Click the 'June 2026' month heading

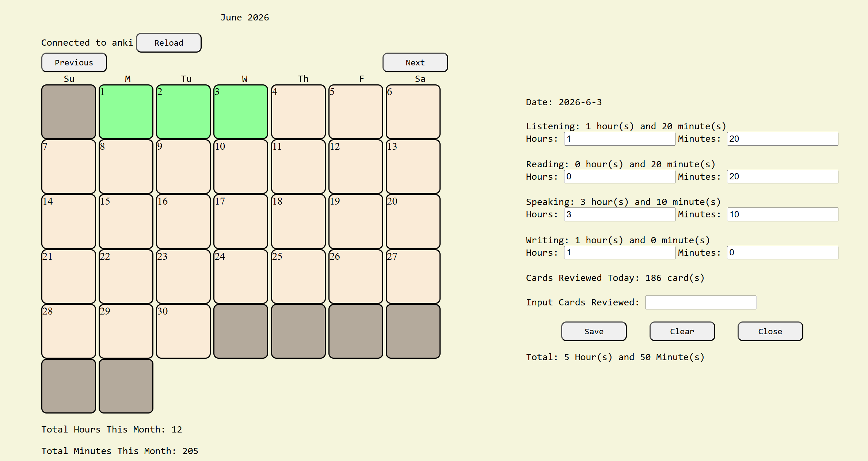pos(245,18)
